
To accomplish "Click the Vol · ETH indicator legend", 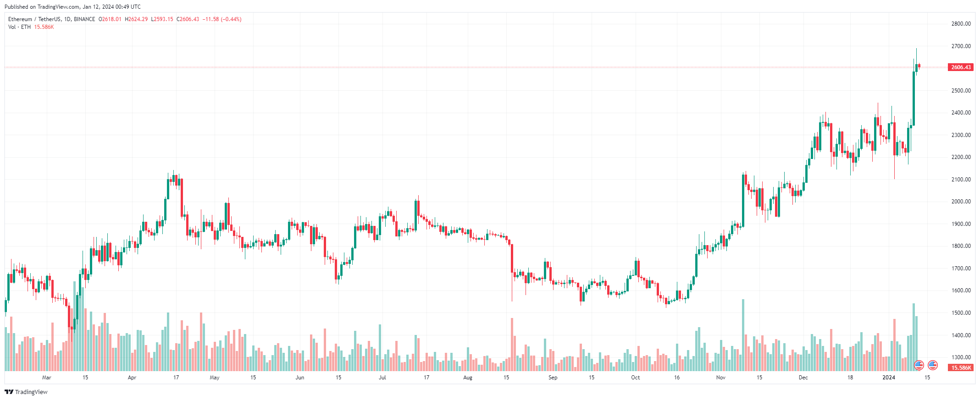I will pyautogui.click(x=20, y=27).
